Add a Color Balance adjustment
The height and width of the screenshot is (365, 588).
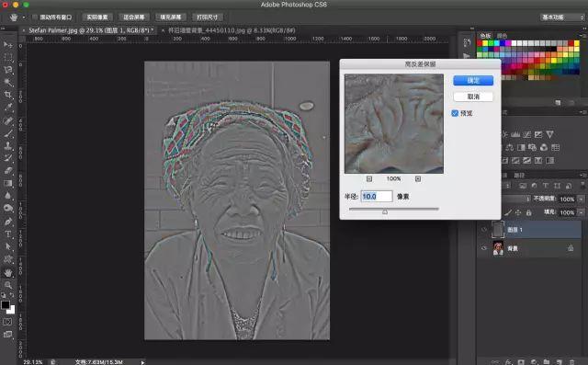[510, 147]
